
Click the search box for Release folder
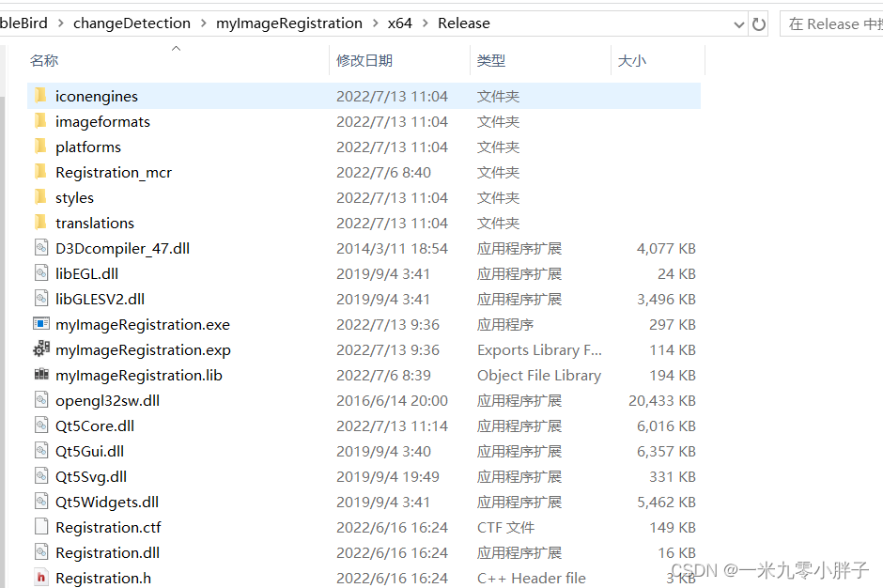coord(831,24)
